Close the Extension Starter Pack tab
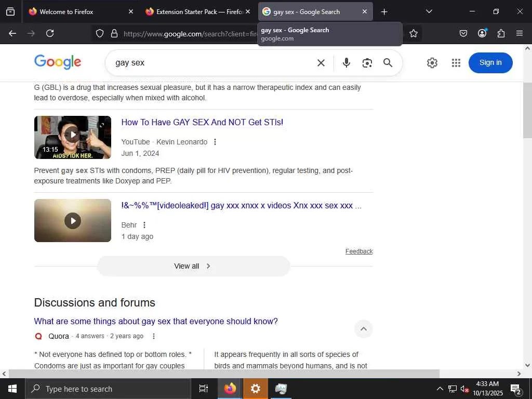The width and height of the screenshot is (532, 399). pyautogui.click(x=248, y=11)
